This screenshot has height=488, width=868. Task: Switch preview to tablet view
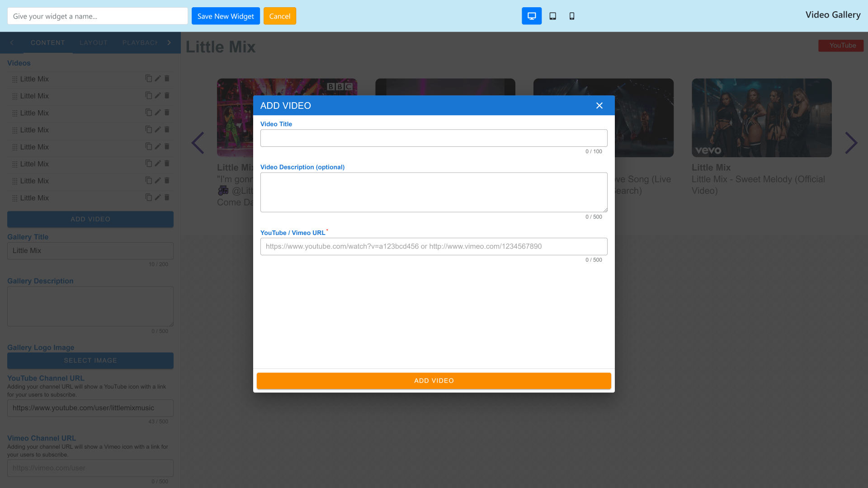pyautogui.click(x=552, y=16)
